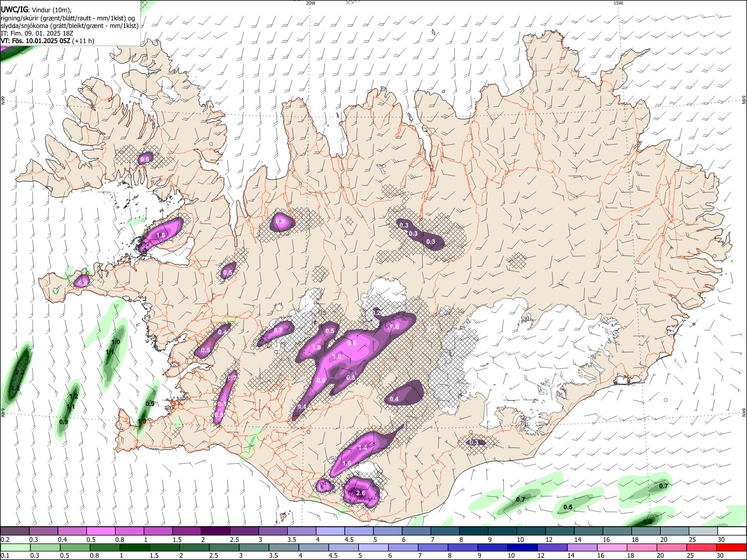Click the 10 label in the top legend row

pyautogui.click(x=520, y=540)
